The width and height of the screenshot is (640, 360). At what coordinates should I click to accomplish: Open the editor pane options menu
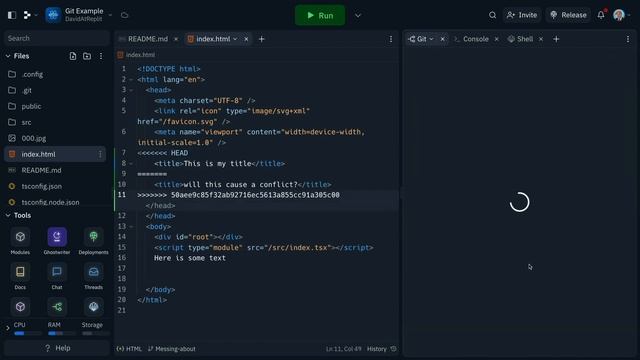391,39
